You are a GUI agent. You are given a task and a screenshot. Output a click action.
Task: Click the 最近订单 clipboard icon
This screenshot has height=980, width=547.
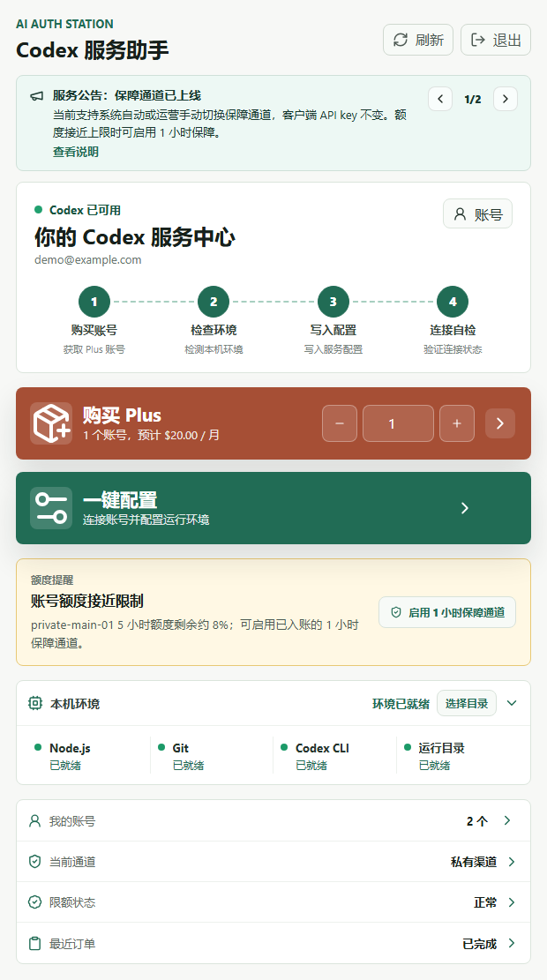35,944
